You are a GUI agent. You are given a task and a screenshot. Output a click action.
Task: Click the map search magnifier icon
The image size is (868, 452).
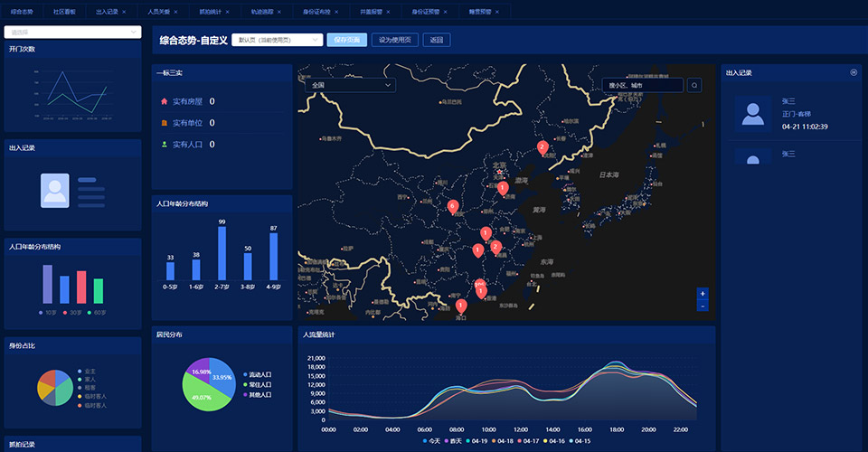[694, 85]
